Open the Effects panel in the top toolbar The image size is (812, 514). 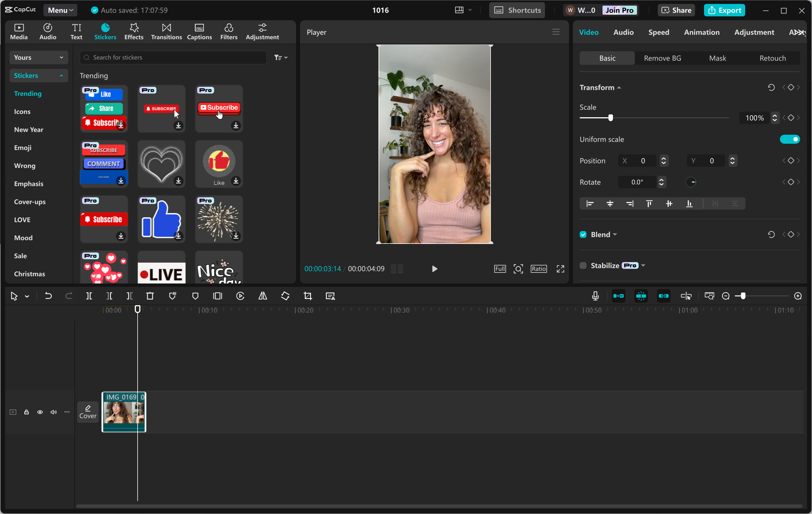tap(134, 31)
